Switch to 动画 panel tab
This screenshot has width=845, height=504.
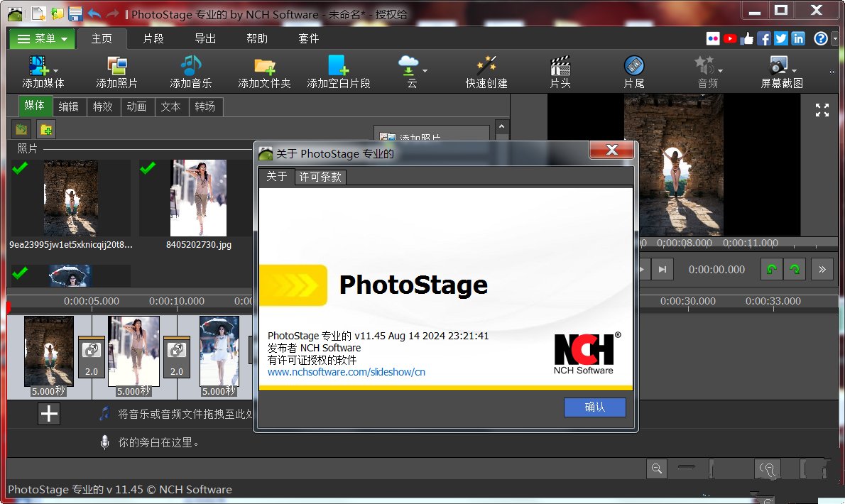[x=136, y=106]
